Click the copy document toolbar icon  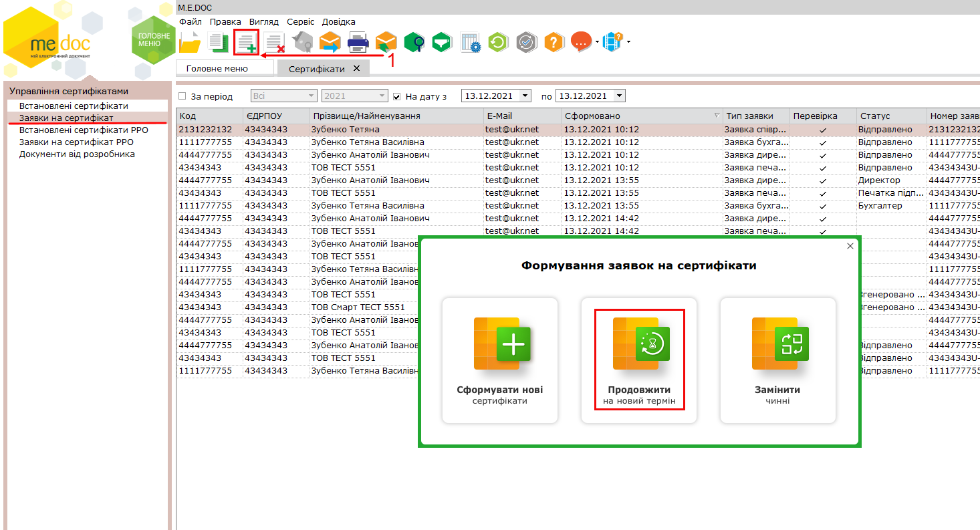coord(218,43)
